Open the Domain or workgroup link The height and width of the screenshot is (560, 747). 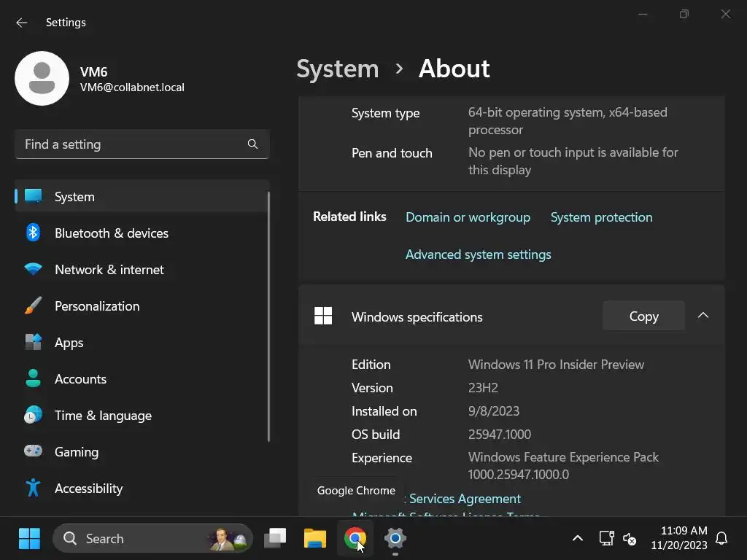468,217
